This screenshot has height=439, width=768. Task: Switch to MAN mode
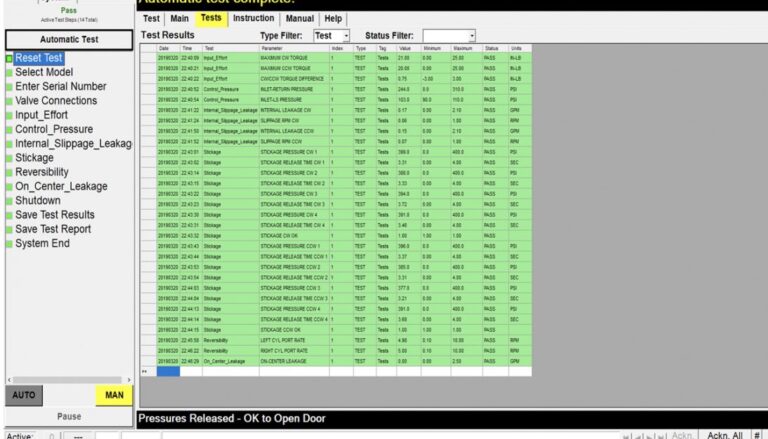pyautogui.click(x=113, y=396)
